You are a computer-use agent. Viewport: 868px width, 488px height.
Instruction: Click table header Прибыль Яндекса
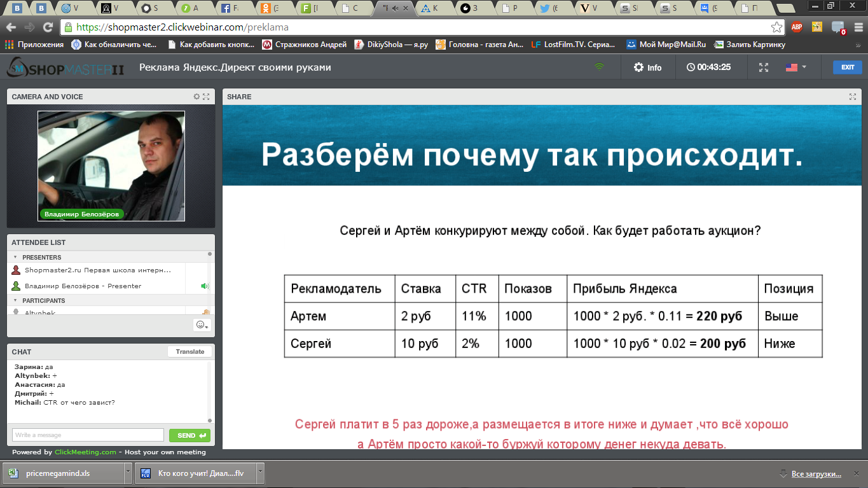(663, 289)
